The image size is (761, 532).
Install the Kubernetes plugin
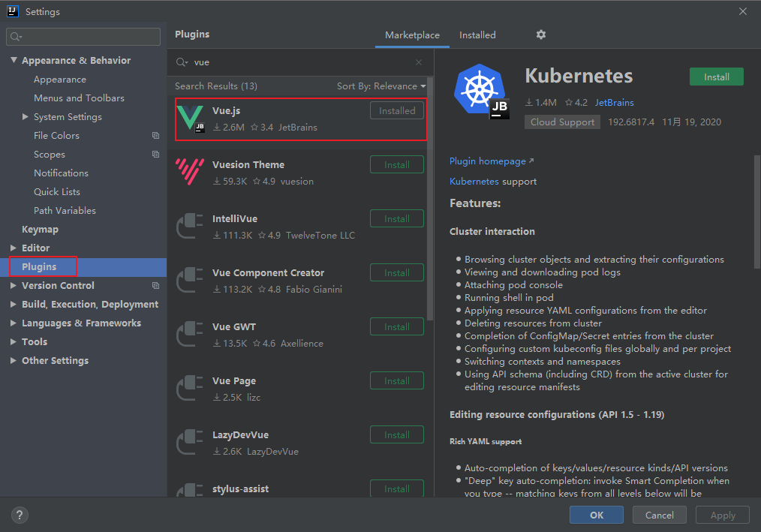[x=717, y=77]
